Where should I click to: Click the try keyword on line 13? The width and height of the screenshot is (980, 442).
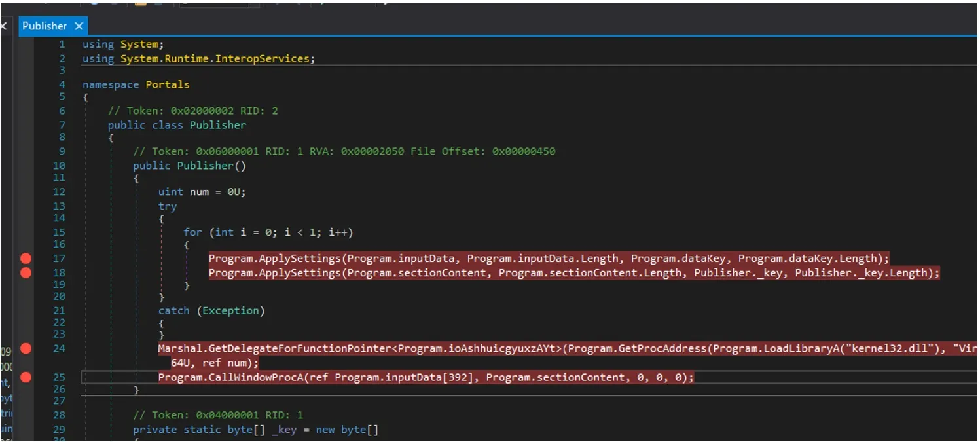pyautogui.click(x=168, y=206)
